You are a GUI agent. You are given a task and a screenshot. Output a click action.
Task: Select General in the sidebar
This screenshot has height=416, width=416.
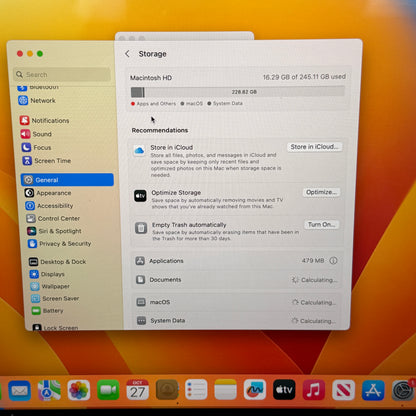[x=67, y=180]
